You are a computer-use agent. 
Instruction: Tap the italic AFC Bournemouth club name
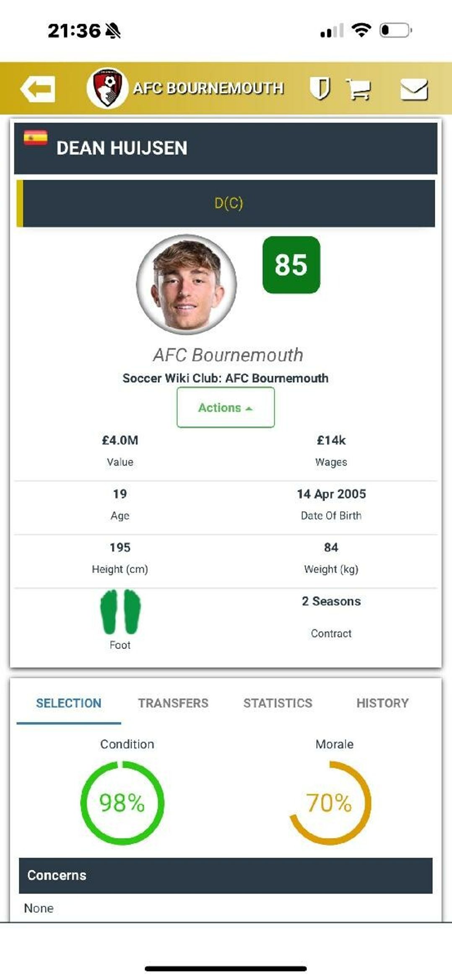(x=228, y=355)
